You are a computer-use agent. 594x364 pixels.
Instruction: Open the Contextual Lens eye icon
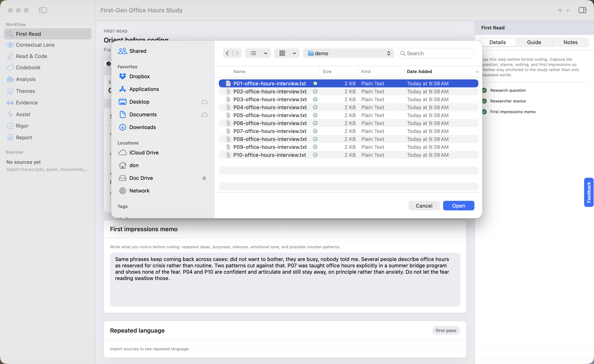pyautogui.click(x=10, y=45)
